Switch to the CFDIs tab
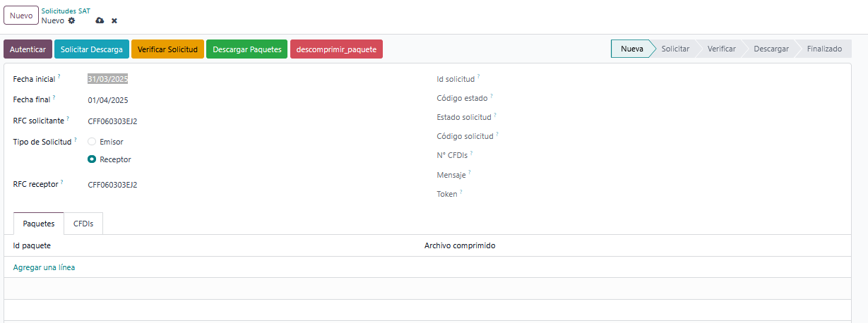 point(83,224)
